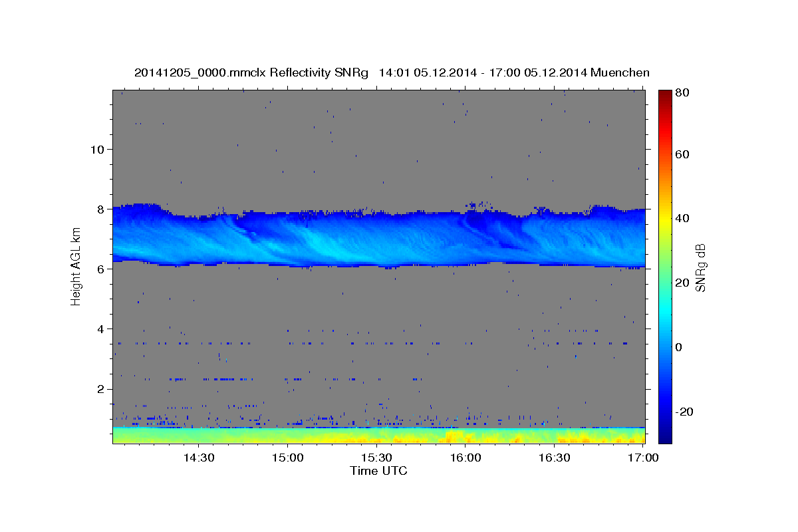Click the yellow-green near-surface reflectivity band
798x532 pixels.
coord(379,436)
